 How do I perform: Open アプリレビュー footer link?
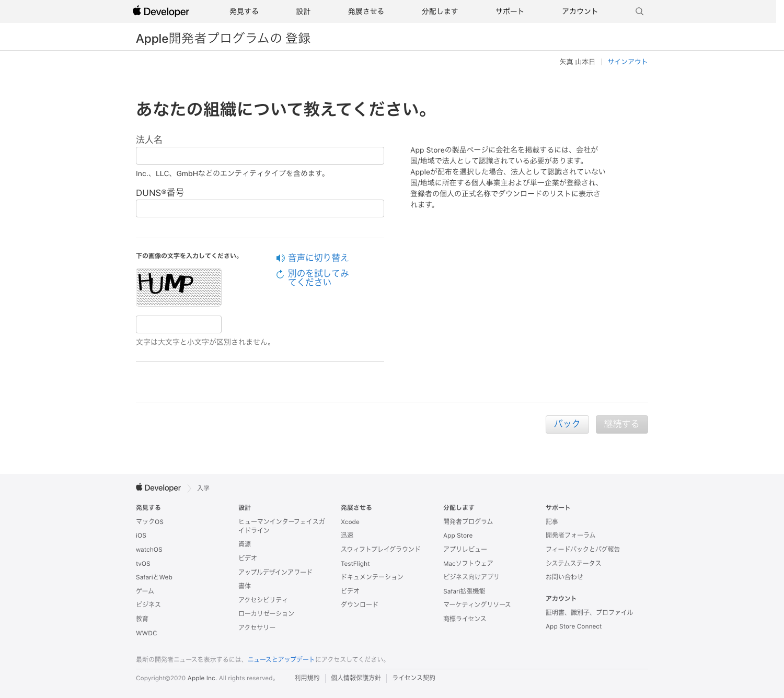pyautogui.click(x=465, y=549)
